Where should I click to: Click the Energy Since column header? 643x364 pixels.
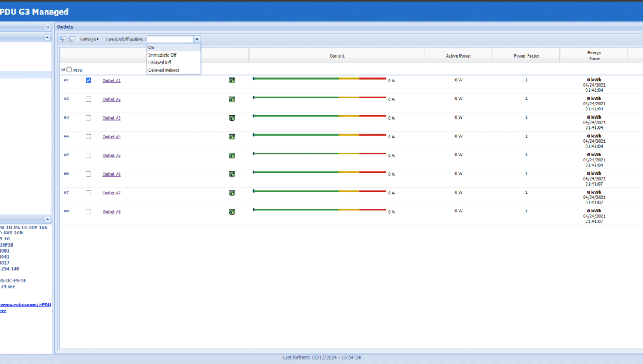pyautogui.click(x=594, y=55)
